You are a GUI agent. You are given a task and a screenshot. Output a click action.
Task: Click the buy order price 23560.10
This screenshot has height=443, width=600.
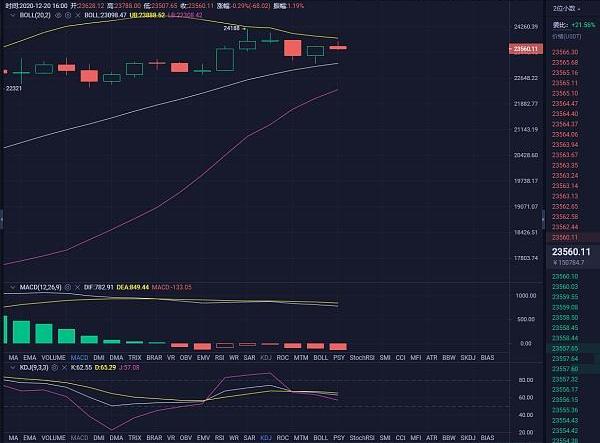(564, 275)
